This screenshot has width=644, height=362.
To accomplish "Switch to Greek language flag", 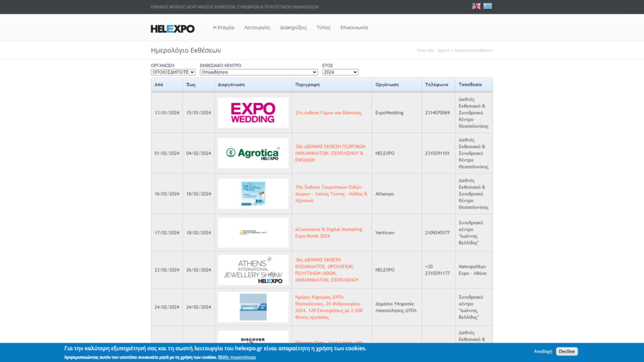I will pyautogui.click(x=487, y=6).
